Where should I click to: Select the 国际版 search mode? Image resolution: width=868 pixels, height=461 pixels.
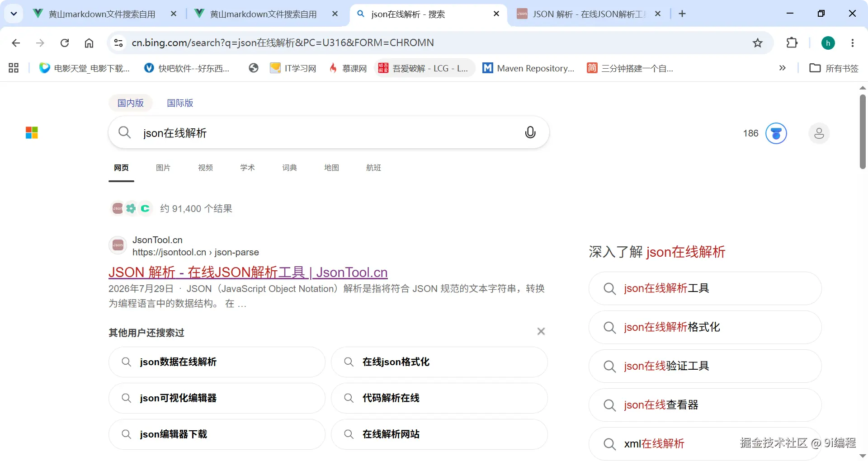(x=180, y=103)
